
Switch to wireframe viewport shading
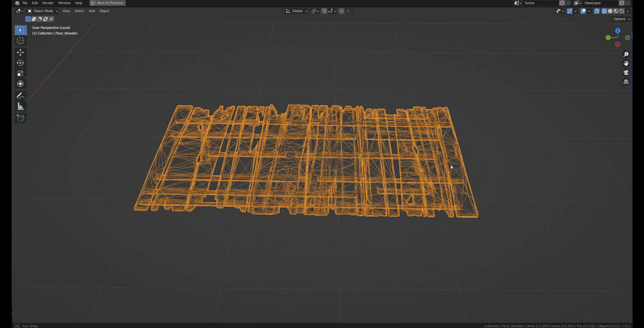pos(604,11)
